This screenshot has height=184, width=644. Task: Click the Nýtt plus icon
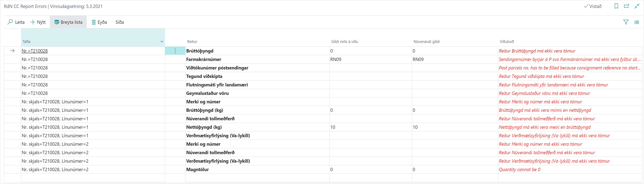[33, 22]
